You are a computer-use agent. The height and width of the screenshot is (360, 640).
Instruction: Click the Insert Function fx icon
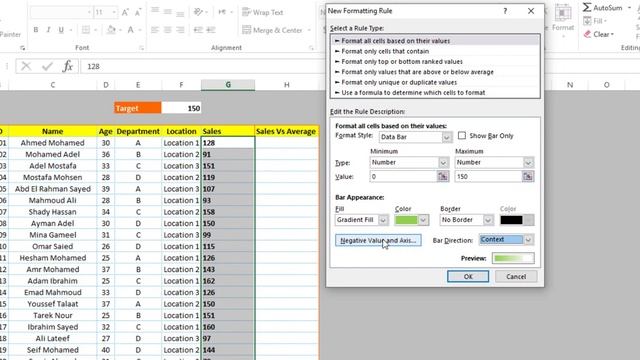[x=68, y=66]
